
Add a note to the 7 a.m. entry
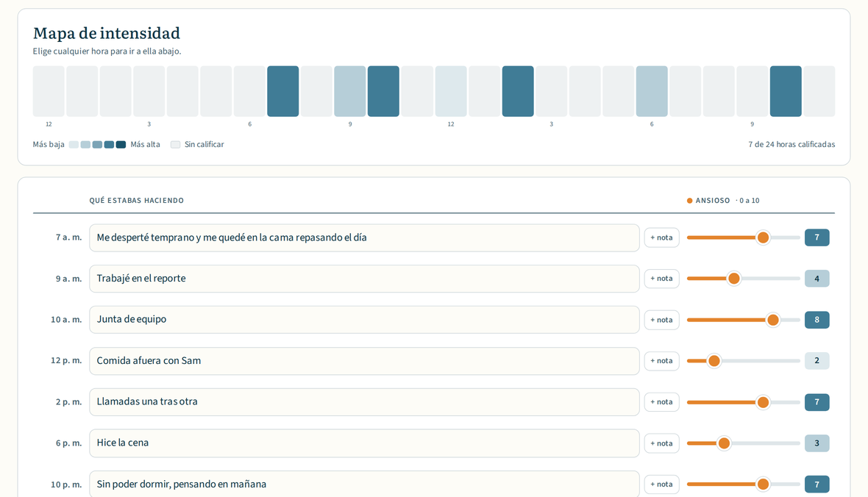click(661, 237)
